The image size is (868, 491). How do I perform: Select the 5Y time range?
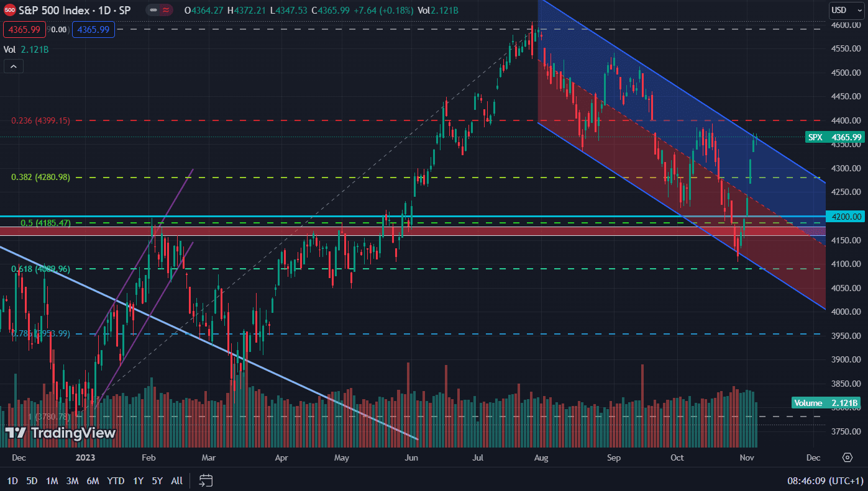pyautogui.click(x=157, y=480)
